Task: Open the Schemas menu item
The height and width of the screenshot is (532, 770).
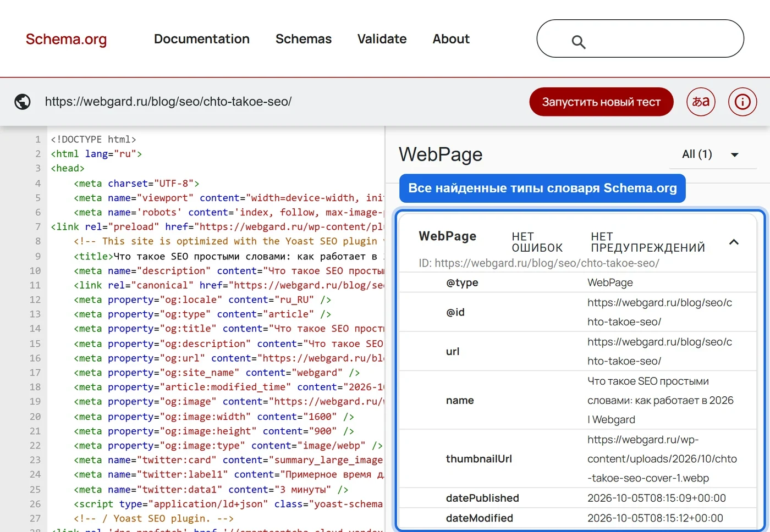Action: pos(304,39)
